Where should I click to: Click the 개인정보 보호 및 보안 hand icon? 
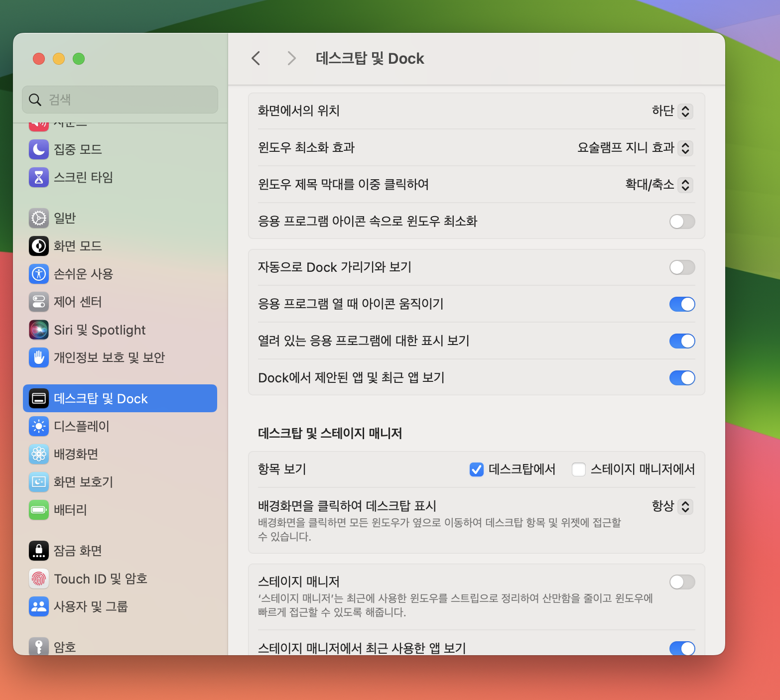point(39,357)
